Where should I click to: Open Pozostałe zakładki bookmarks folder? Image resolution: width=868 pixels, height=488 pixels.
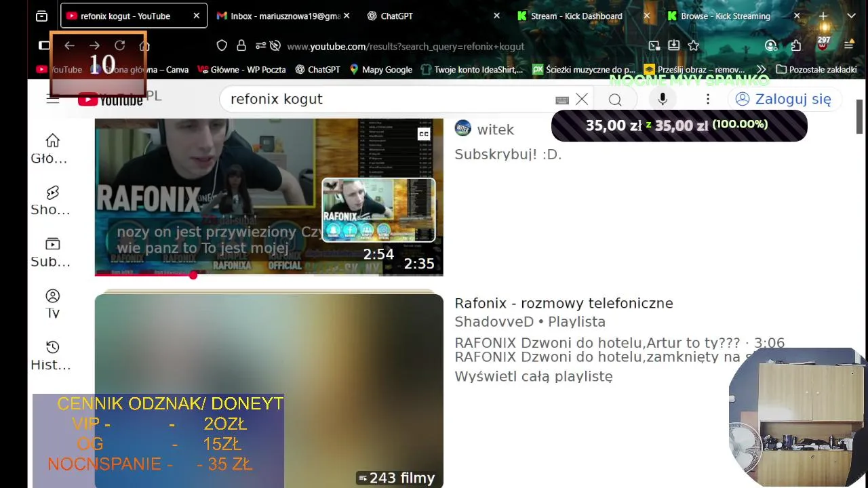(816, 69)
